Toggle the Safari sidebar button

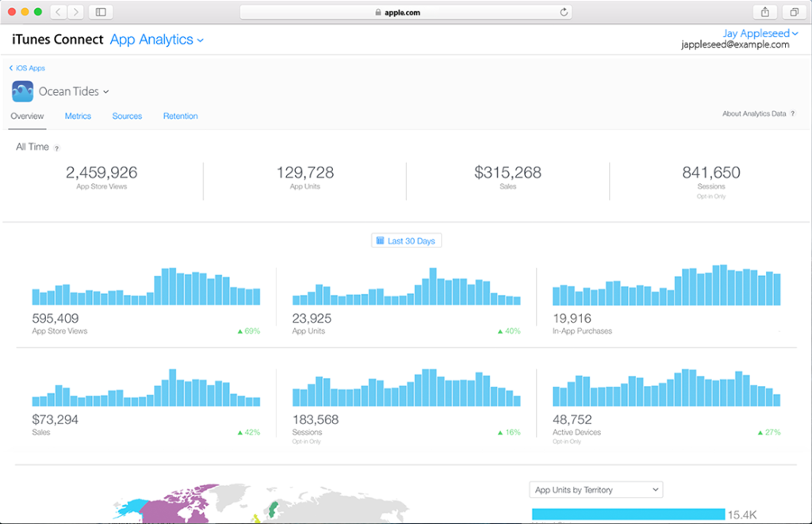[101, 12]
